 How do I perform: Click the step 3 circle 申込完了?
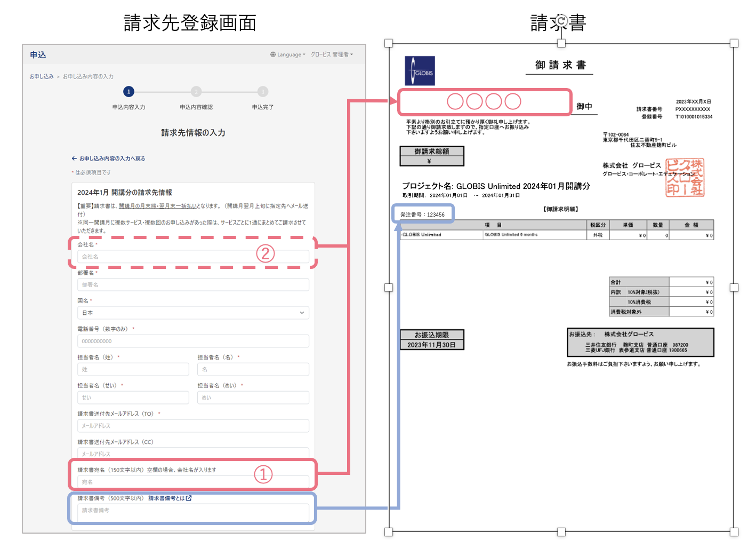point(262,91)
